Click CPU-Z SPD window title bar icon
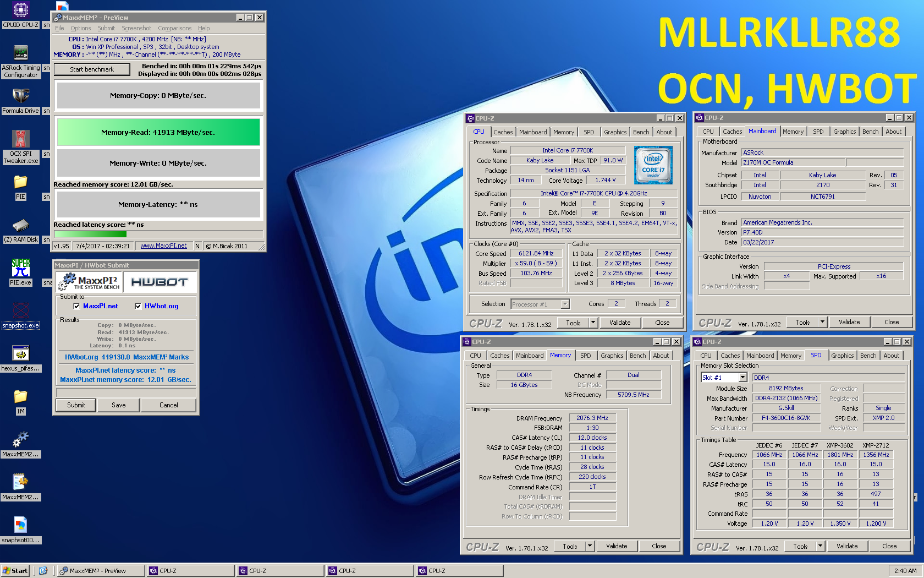The height and width of the screenshot is (578, 924). tap(697, 342)
